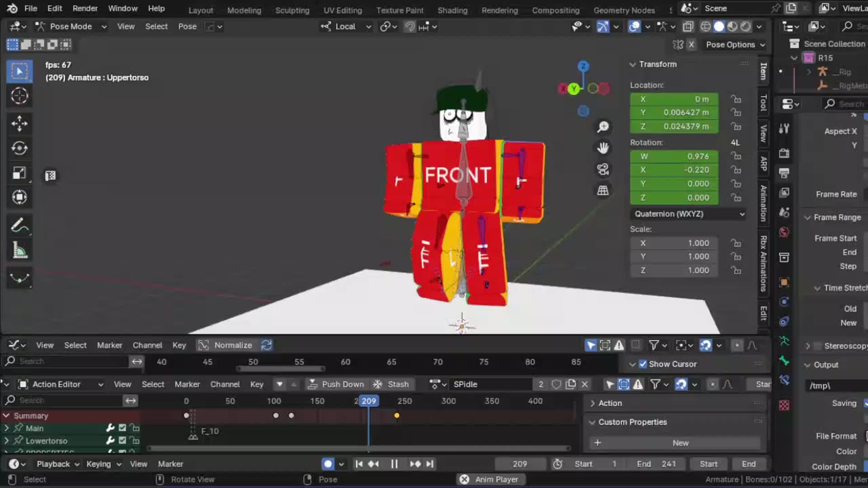Select the 3D Cursor tool
The image size is (868, 488).
point(19,96)
